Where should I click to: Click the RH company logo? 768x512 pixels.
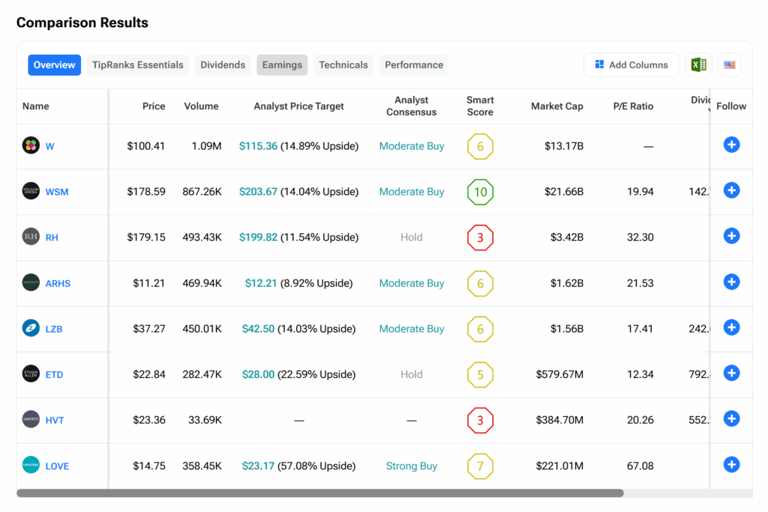click(x=31, y=237)
